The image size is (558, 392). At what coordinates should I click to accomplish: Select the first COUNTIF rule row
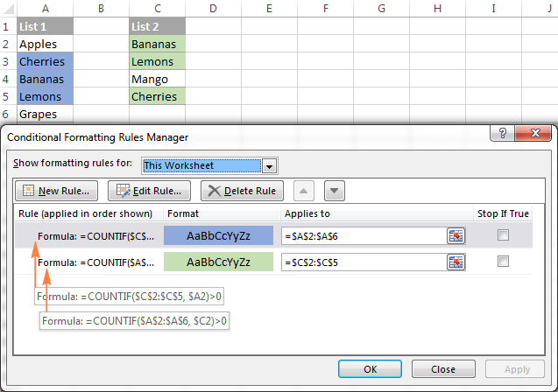95,235
